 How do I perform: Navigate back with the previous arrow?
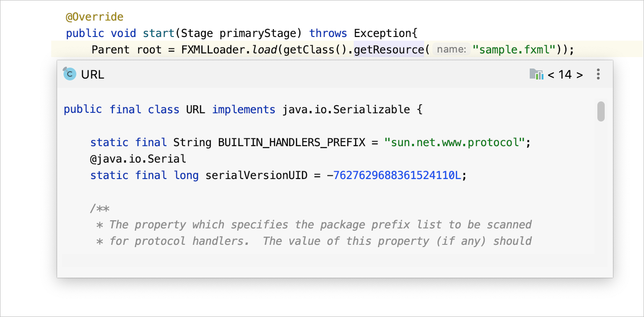pyautogui.click(x=552, y=74)
